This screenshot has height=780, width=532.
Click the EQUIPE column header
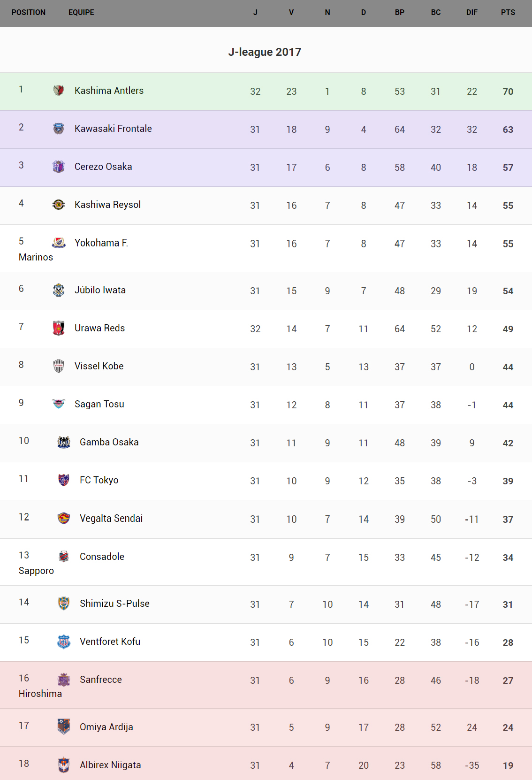click(x=81, y=13)
